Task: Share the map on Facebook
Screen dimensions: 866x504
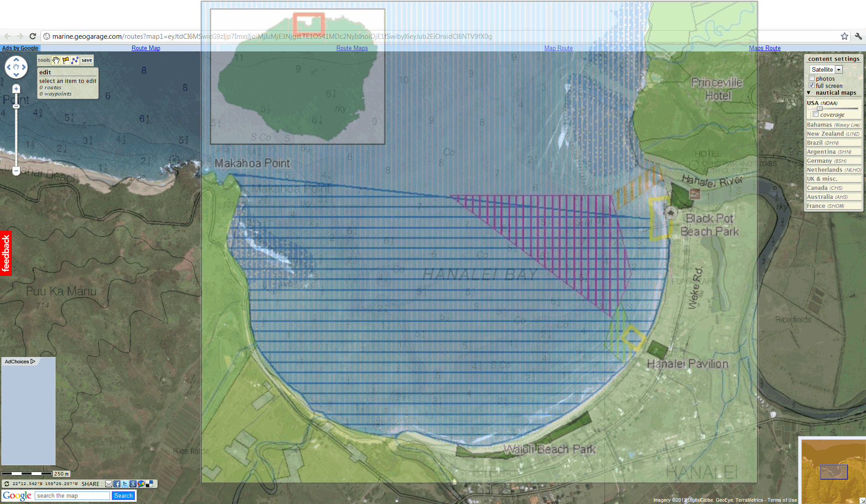Action: (117, 484)
